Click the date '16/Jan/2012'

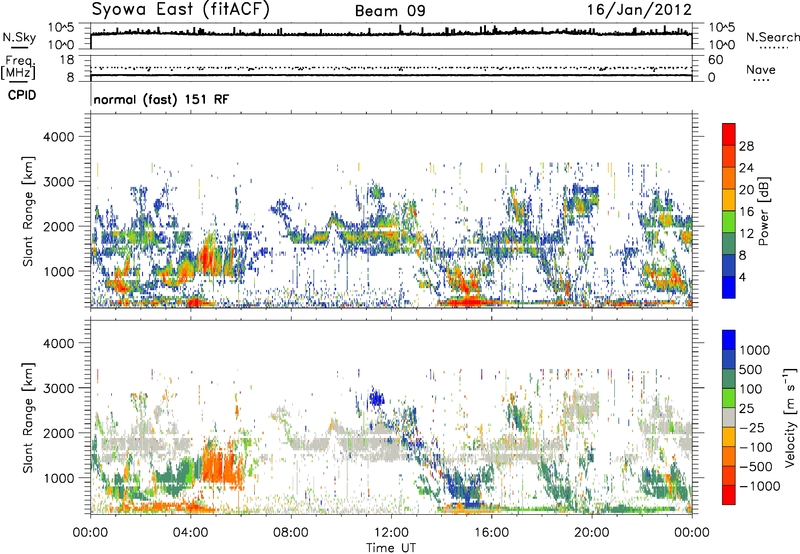pyautogui.click(x=639, y=10)
